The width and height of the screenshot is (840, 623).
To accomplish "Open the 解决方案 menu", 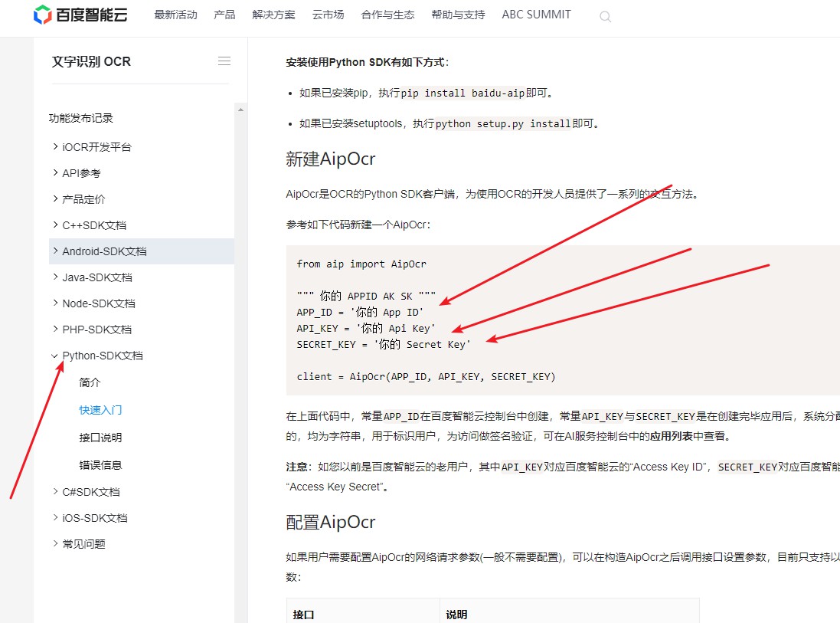I will coord(274,15).
